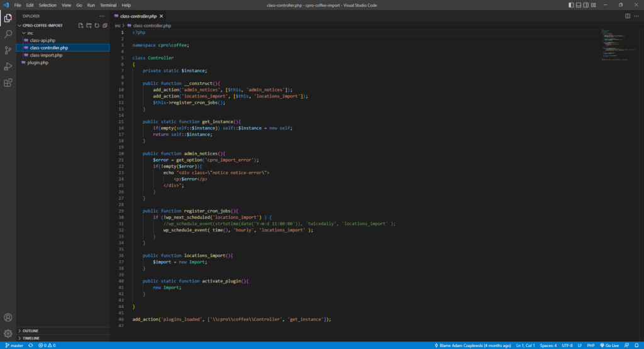The height and width of the screenshot is (349, 644).
Task: Refresh the Explorer file tree
Action: coord(97,25)
